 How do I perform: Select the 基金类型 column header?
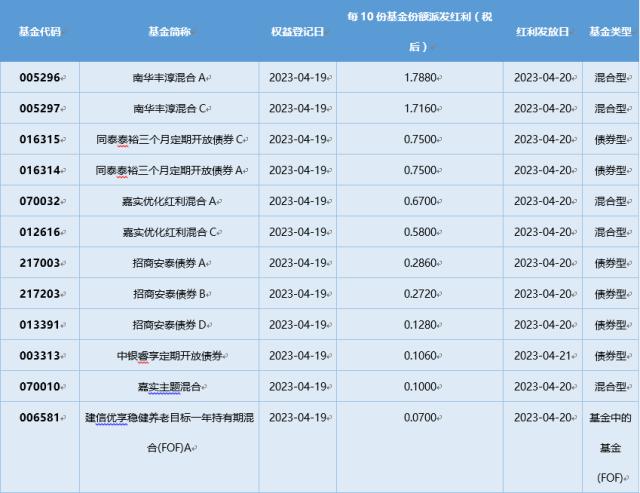610,31
